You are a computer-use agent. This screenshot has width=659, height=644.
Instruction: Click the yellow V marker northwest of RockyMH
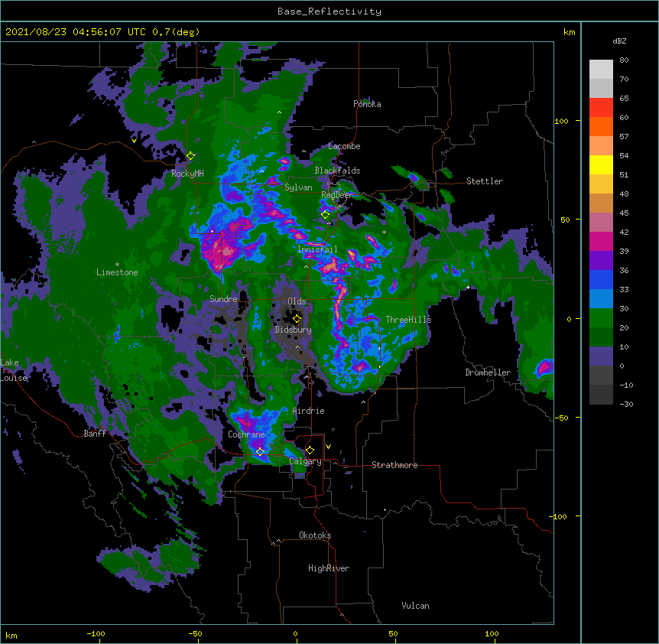click(x=134, y=141)
